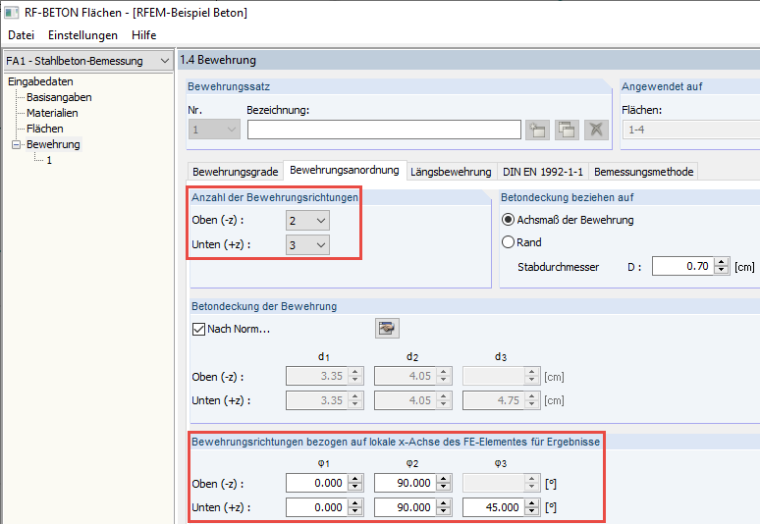The height and width of the screenshot is (524, 760).
Task: Click the 1.4 Bewehrung heading
Action: click(218, 60)
